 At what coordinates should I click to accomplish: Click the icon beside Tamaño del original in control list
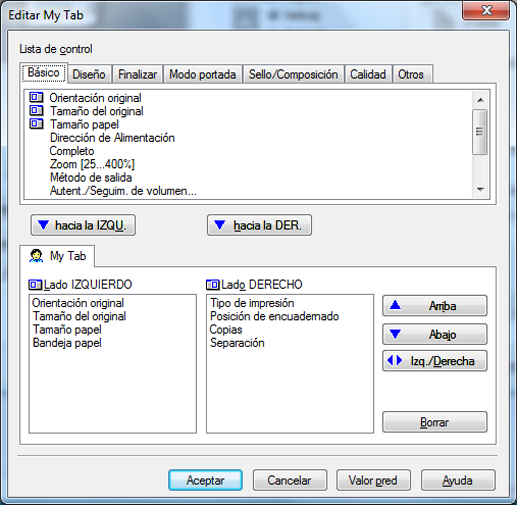pyautogui.click(x=36, y=110)
